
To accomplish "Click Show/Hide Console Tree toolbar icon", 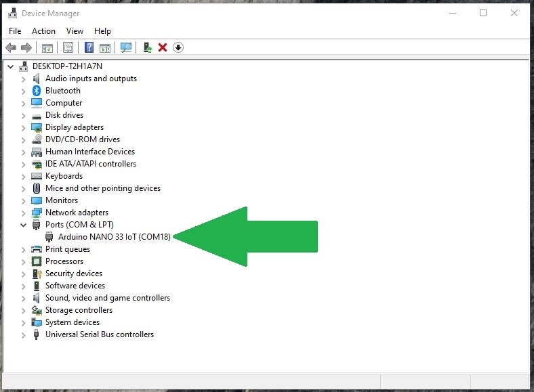I will point(47,47).
